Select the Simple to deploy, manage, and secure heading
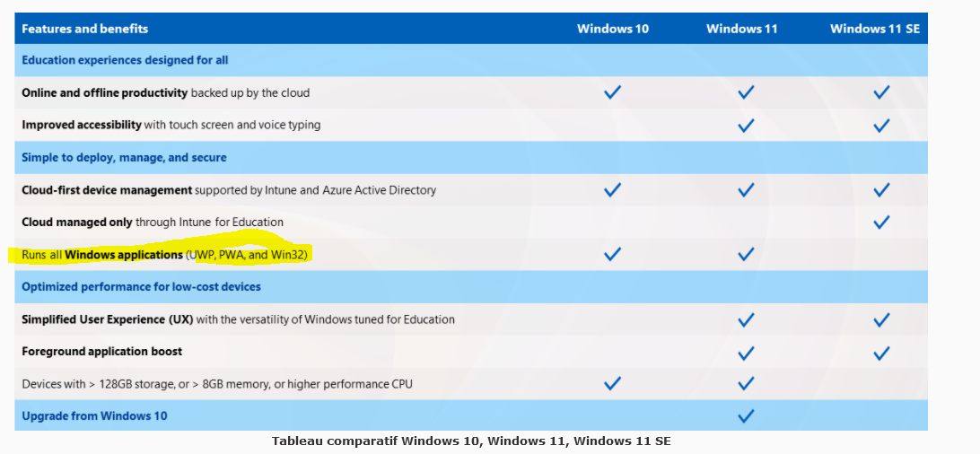The width and height of the screenshot is (980, 454). point(125,157)
